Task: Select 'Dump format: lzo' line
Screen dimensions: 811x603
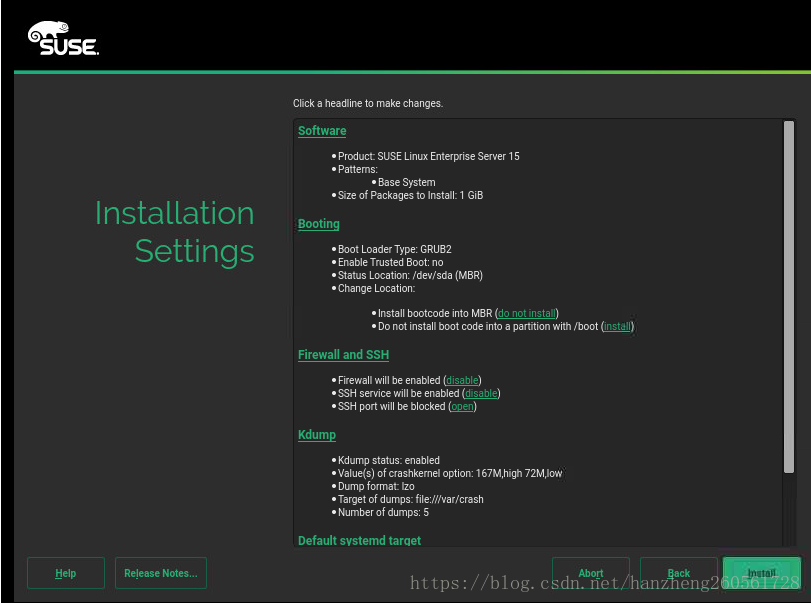Action: [x=376, y=487]
